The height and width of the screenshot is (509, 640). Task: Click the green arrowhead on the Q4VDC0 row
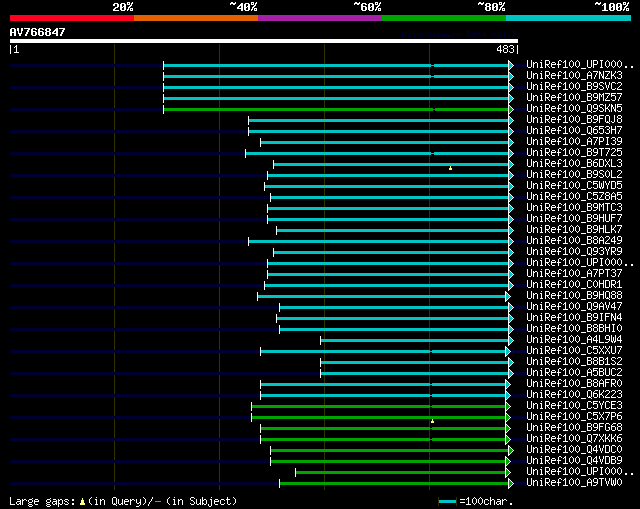pyautogui.click(x=511, y=451)
